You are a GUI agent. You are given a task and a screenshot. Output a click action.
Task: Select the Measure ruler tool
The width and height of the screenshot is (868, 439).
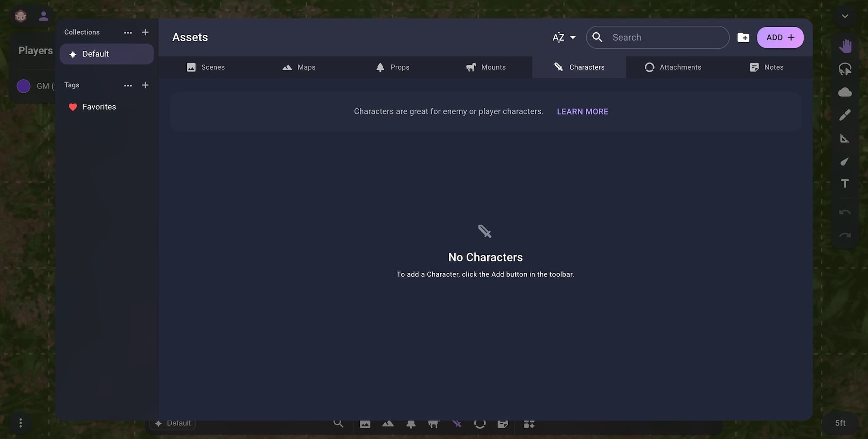pyautogui.click(x=844, y=138)
